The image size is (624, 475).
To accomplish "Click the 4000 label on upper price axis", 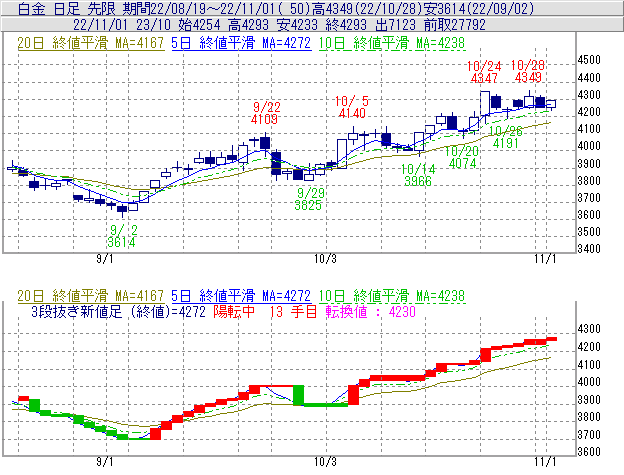I will pos(589,146).
